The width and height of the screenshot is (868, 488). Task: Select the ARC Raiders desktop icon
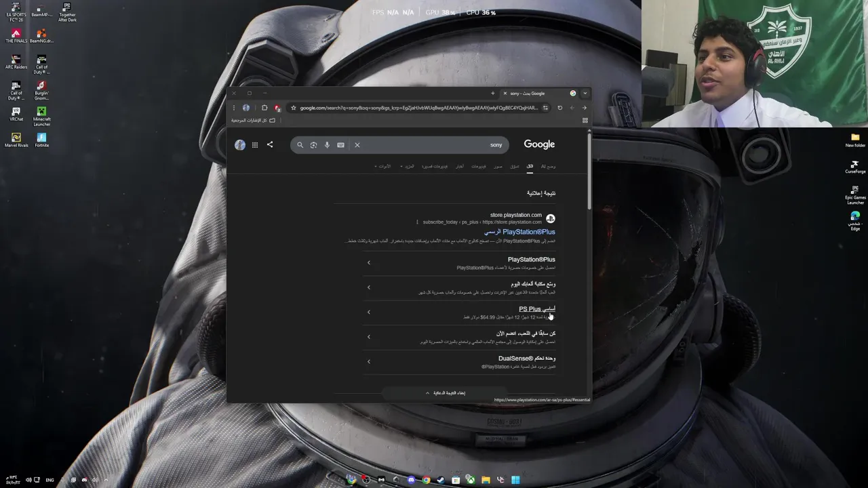click(x=16, y=62)
